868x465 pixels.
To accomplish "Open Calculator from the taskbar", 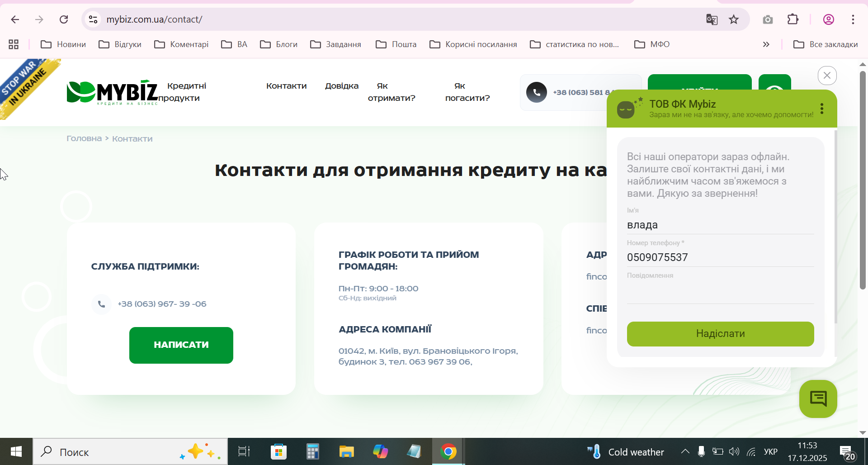I will click(312, 451).
